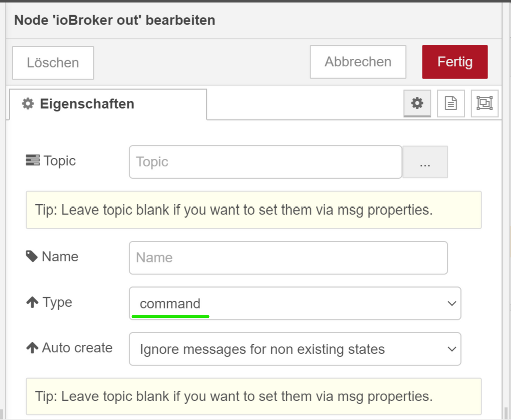511x420 pixels.
Task: Click gear icon in Eigenschaften tab
Action: coord(28,104)
